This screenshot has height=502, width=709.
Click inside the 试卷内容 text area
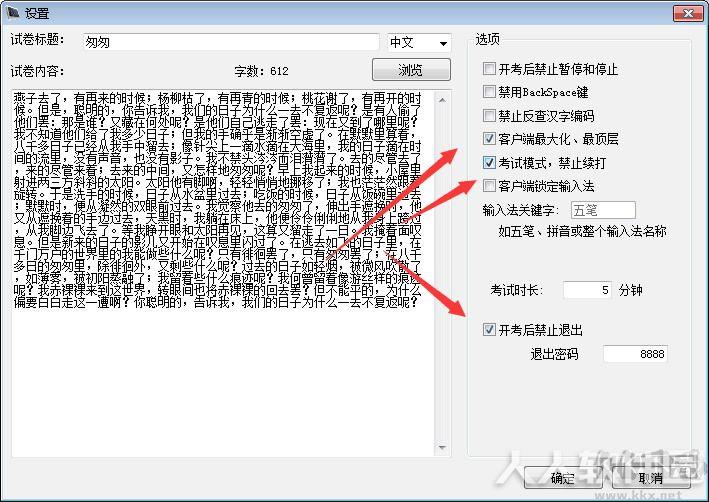click(223, 274)
